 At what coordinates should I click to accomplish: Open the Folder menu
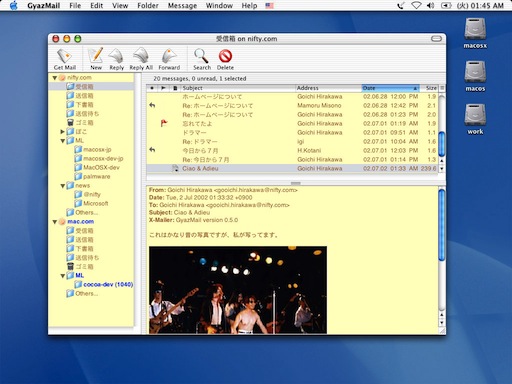pos(148,5)
